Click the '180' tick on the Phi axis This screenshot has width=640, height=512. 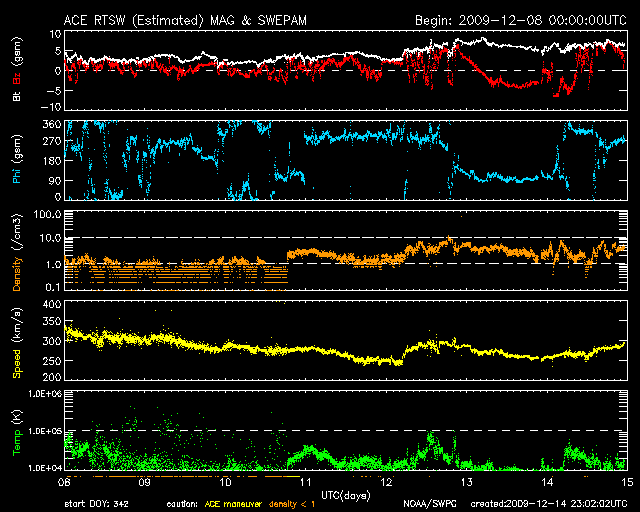[x=52, y=160]
